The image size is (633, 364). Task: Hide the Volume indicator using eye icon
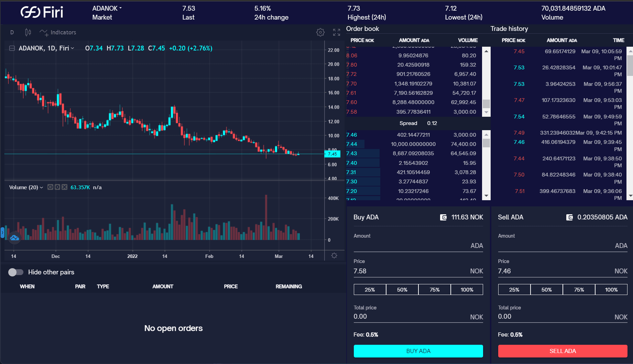click(50, 187)
